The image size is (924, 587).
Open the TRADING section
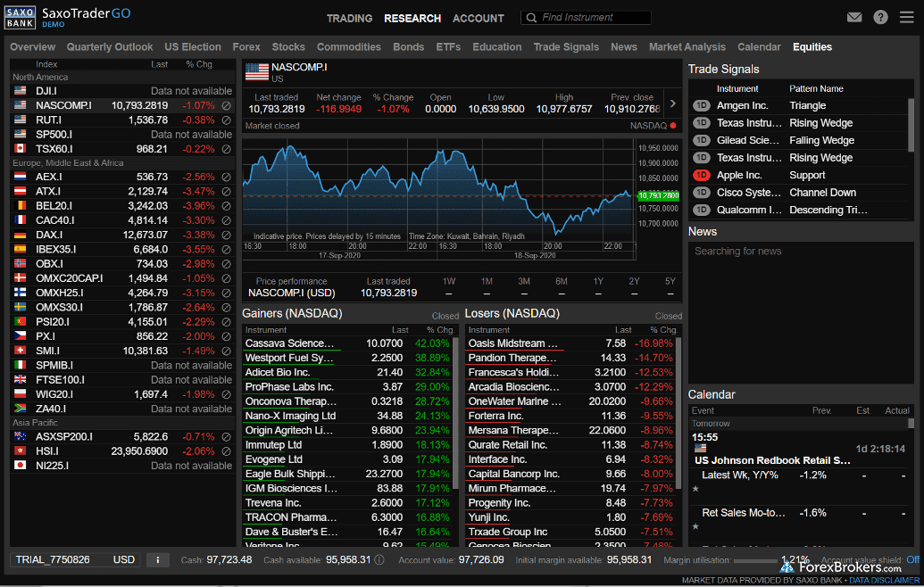(x=349, y=18)
